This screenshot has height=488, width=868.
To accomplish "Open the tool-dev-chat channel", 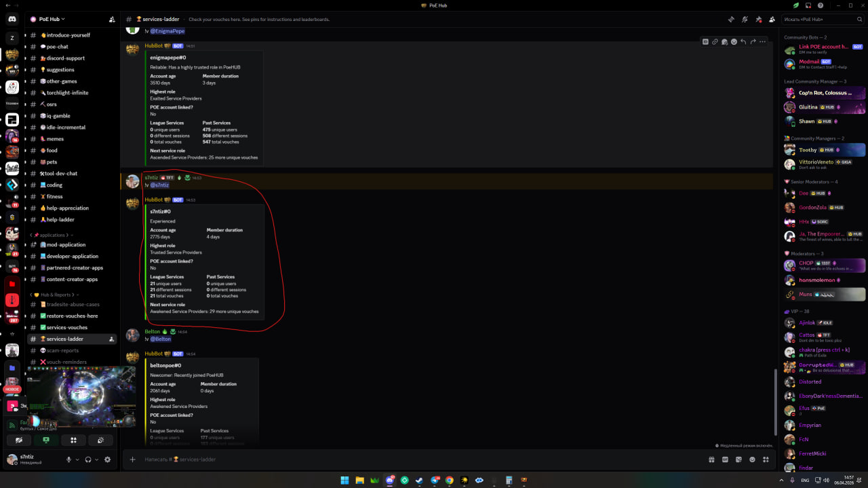I will (73, 174).
